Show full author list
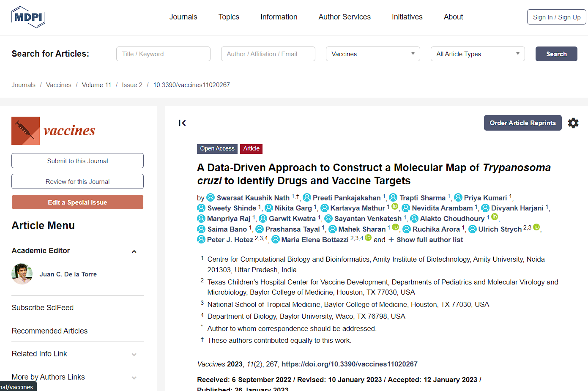Screen dimensions: 588x391 tap(426, 240)
